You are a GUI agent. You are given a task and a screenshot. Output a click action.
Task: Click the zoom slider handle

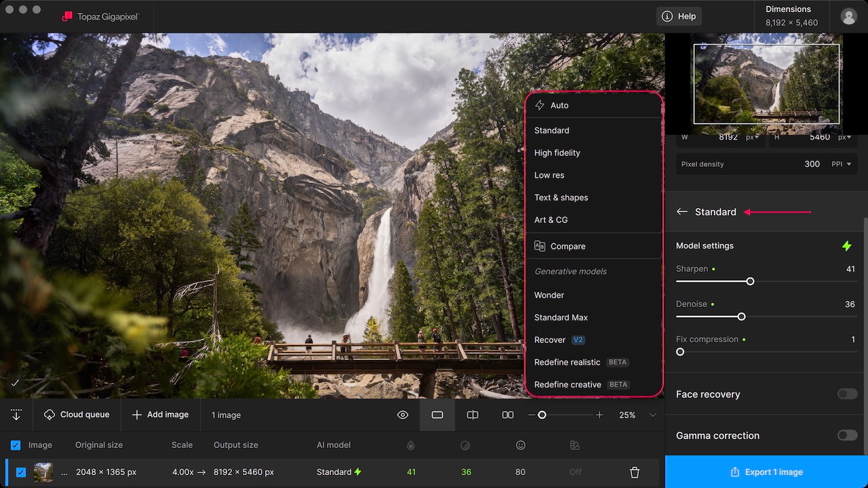pyautogui.click(x=542, y=415)
